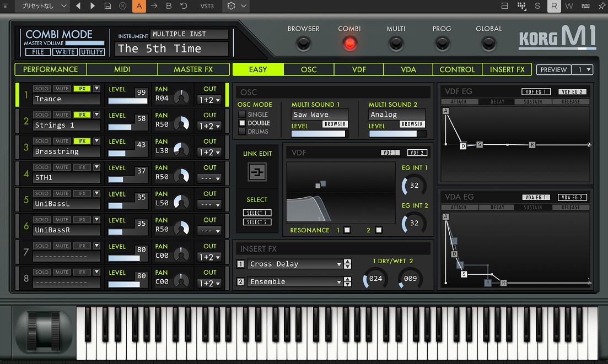This screenshot has height=364, width=608.
Task: Switch to the MIDI tab
Action: pos(122,69)
